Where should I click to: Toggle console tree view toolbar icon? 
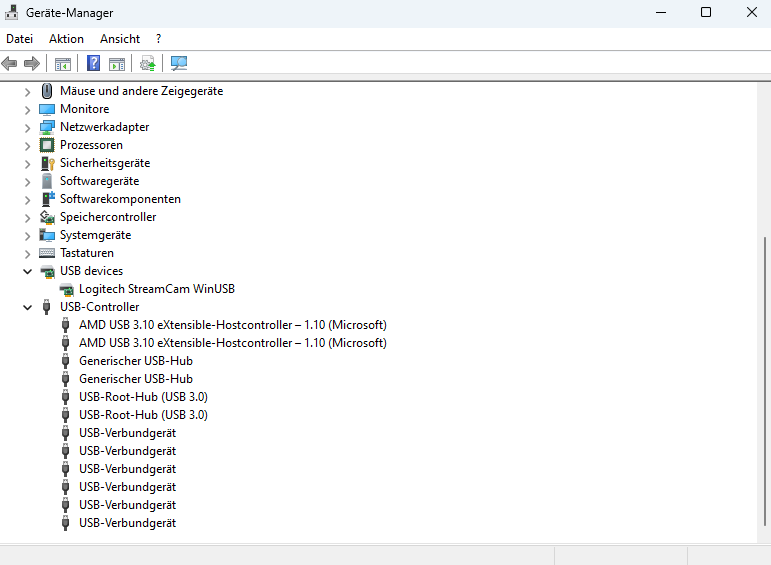tap(63, 63)
